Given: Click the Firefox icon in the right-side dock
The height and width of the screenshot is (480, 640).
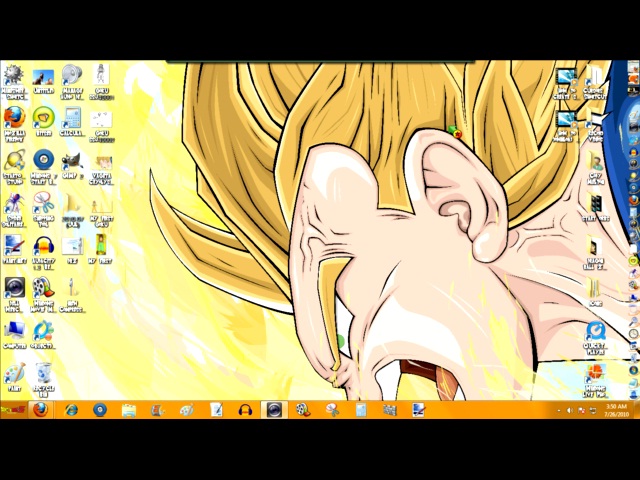Looking at the screenshot, I should coord(634,200).
